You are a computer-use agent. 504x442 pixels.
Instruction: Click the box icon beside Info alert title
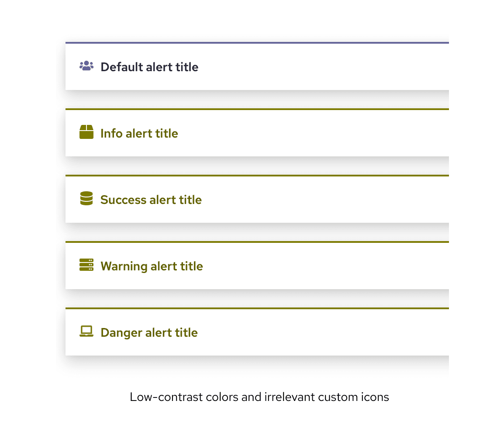click(x=86, y=132)
